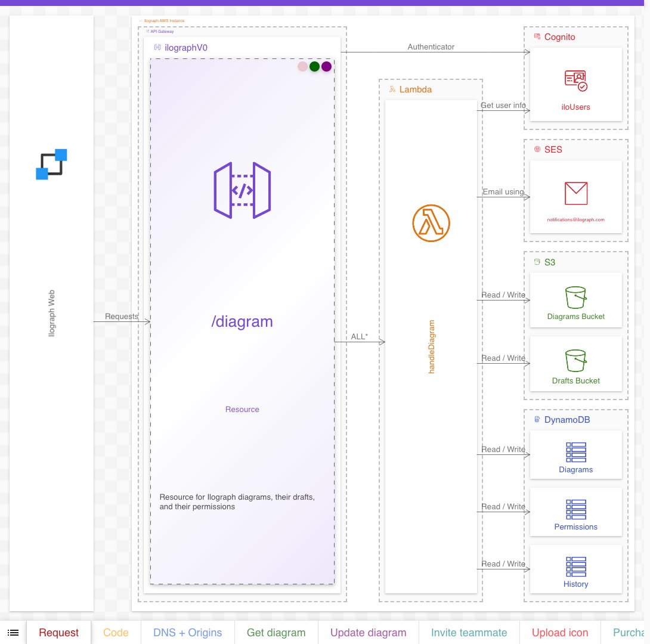Click the Email using relation label

coord(503,192)
